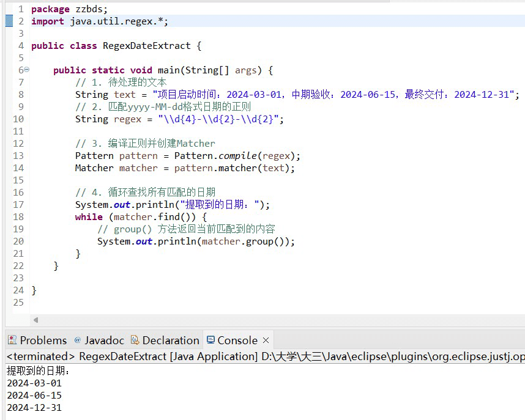Switch to the Problems tab

point(37,341)
